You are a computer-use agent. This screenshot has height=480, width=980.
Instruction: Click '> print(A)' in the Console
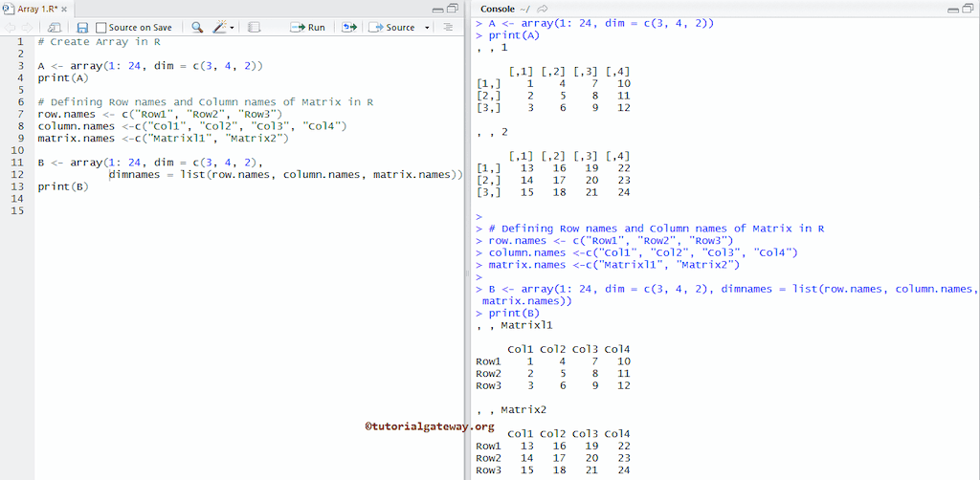click(x=507, y=35)
